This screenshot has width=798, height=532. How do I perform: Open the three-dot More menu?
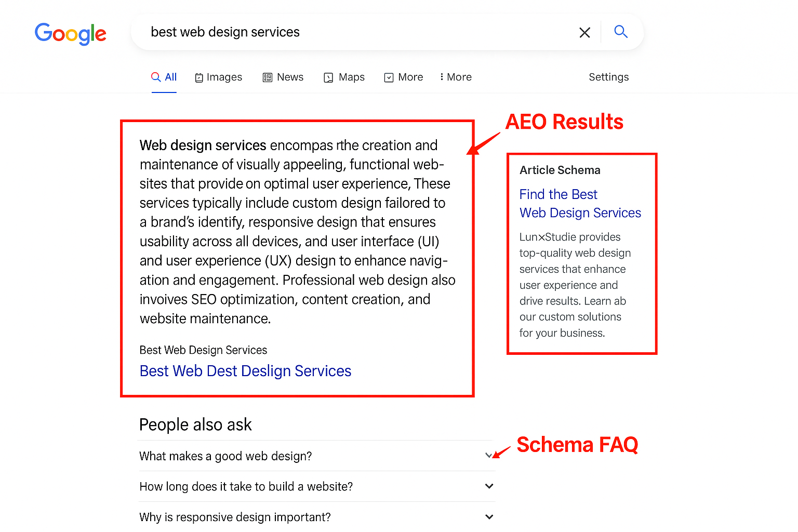tap(456, 77)
